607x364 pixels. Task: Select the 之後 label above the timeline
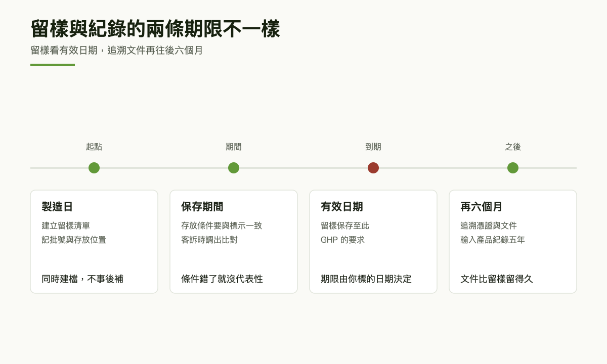513,147
